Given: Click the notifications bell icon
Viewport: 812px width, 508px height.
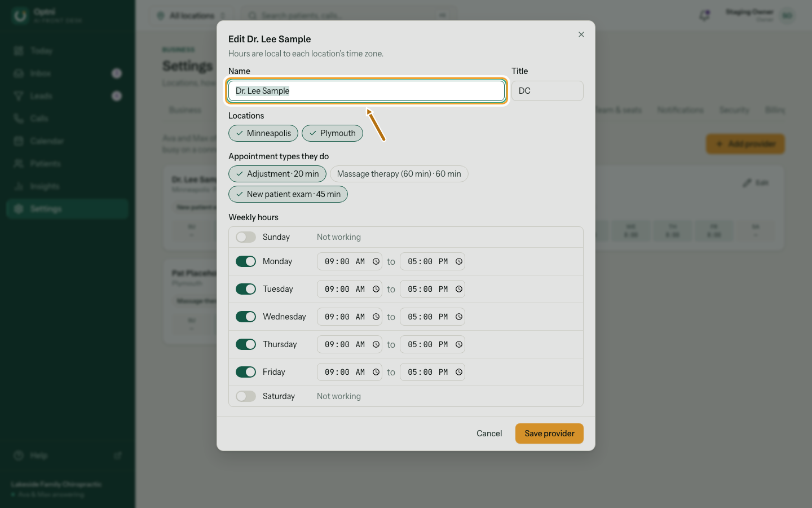Looking at the screenshot, I should coord(704,15).
